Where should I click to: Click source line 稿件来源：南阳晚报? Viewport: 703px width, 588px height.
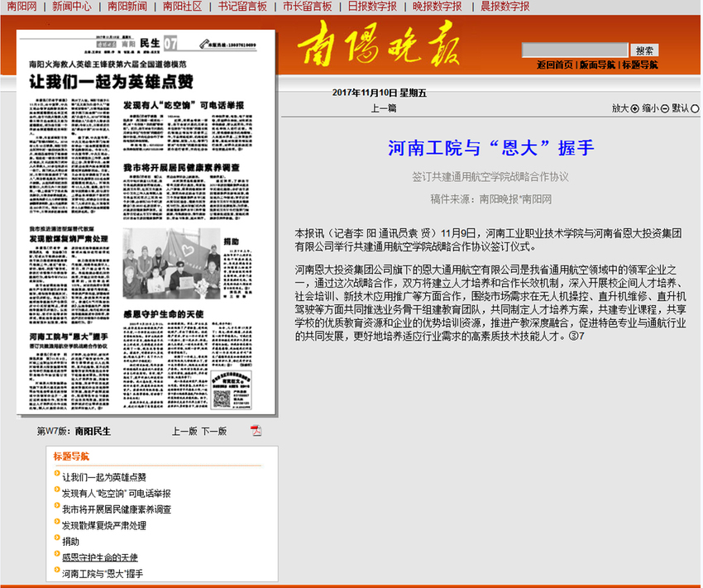[491, 199]
